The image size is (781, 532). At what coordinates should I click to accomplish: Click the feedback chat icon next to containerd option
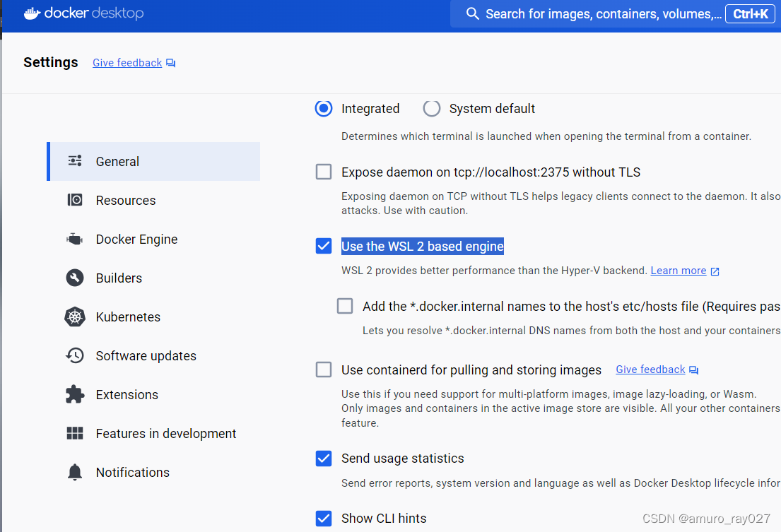(694, 370)
